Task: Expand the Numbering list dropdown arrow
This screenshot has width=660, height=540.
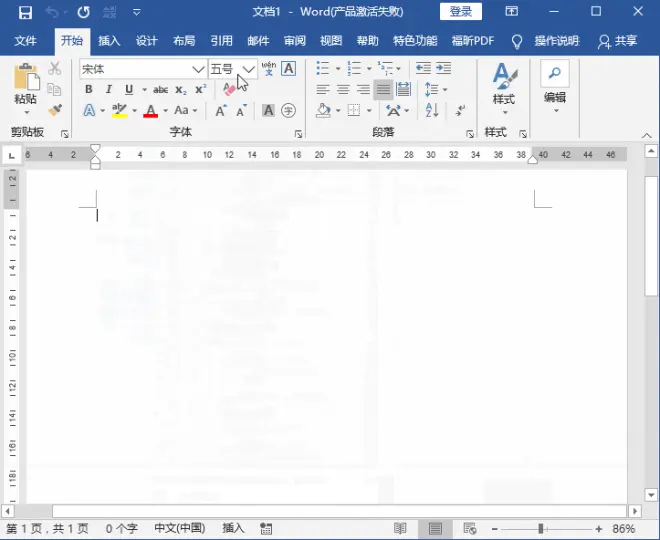Action: (369, 68)
